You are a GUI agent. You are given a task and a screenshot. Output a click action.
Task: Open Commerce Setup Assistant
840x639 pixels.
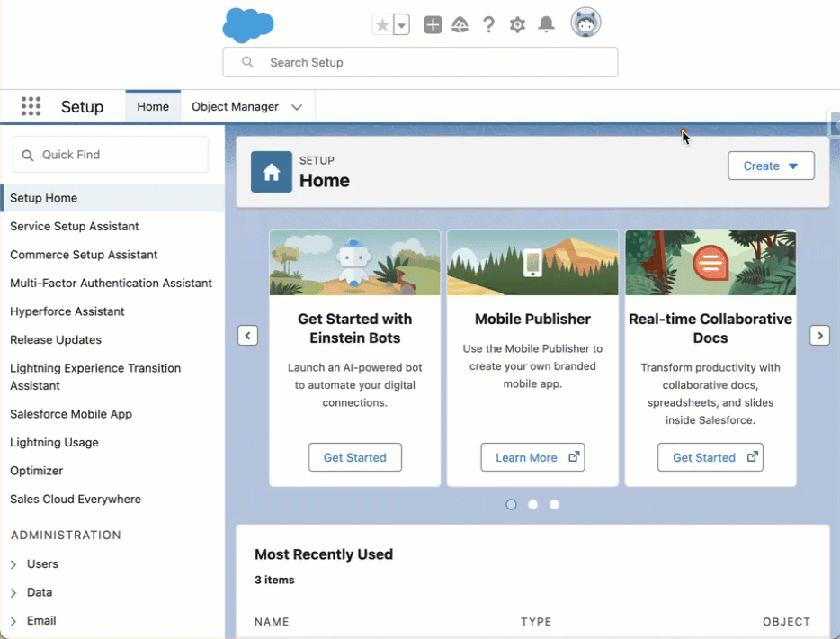84,255
